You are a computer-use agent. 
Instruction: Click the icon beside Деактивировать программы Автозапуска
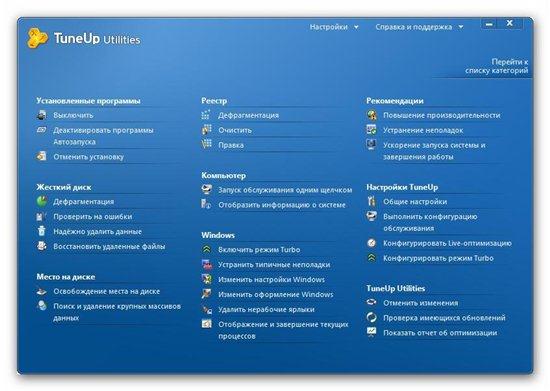pyautogui.click(x=42, y=130)
